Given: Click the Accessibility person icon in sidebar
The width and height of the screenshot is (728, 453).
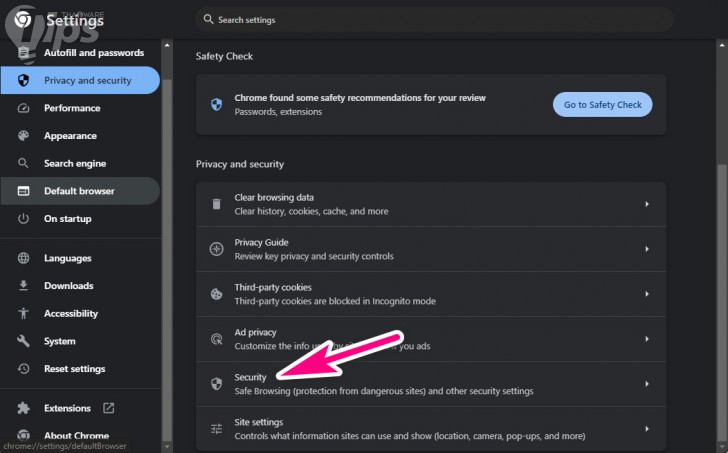Looking at the screenshot, I should click(23, 313).
